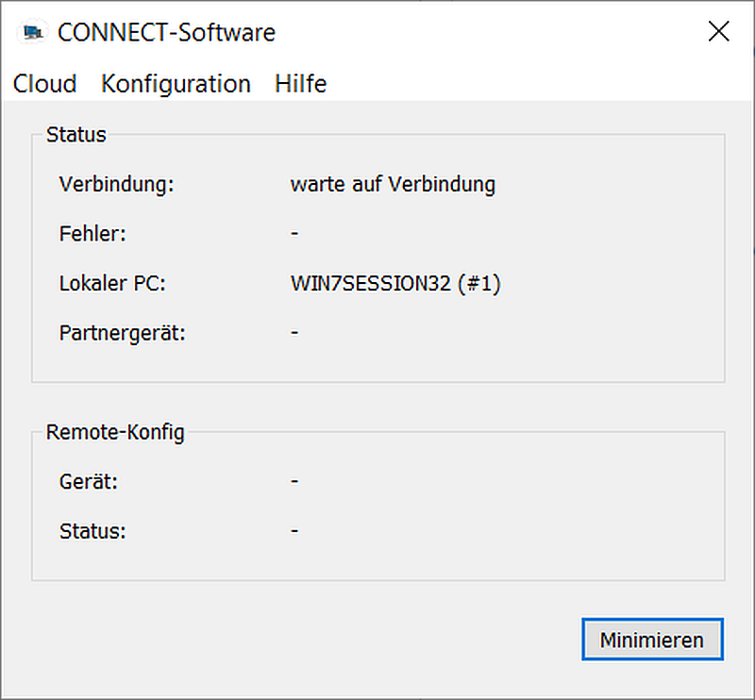Screen dimensions: 755x700
Task: Close the CONNECT-Software window
Action: 718,32
